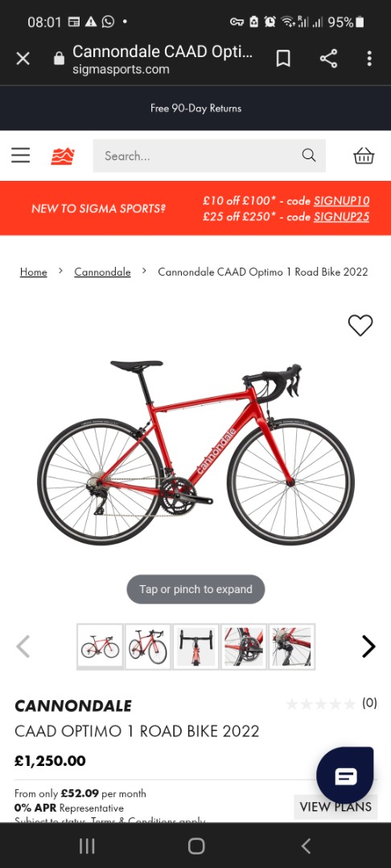Tap the search magnifier icon
The width and height of the screenshot is (391, 868).
pos(308,156)
